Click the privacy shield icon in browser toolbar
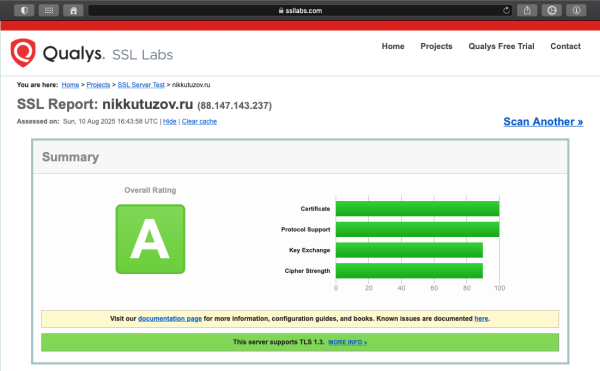 click(x=24, y=10)
